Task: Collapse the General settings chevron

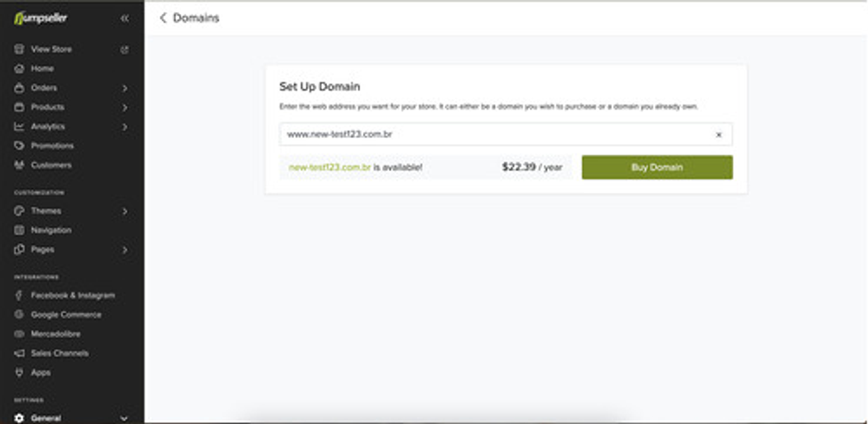Action: [124, 418]
